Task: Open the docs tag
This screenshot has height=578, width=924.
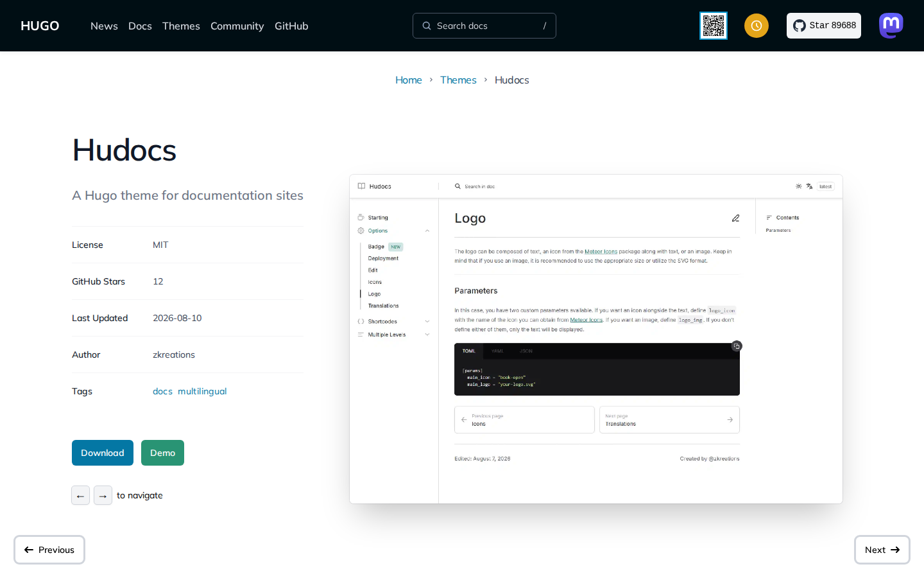Action: [x=162, y=391]
